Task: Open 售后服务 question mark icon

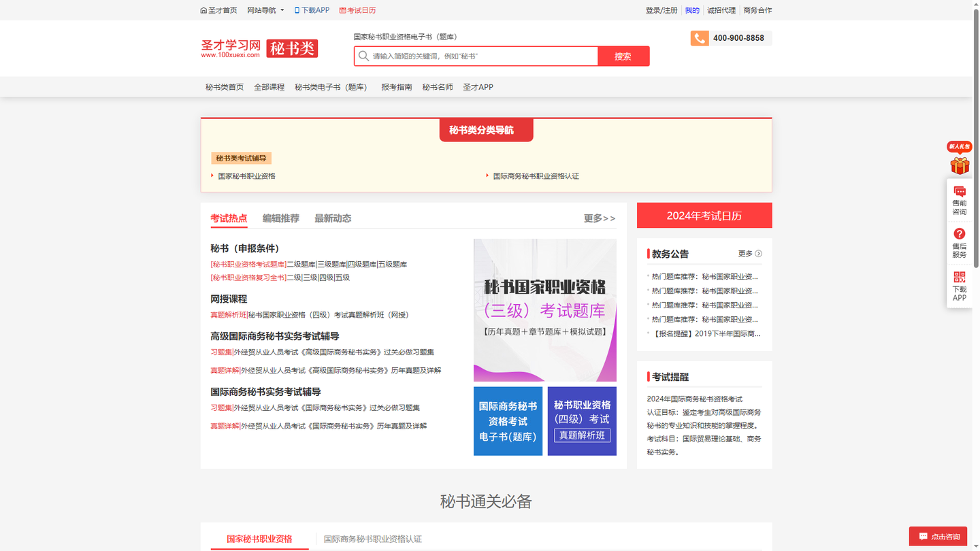Action: [x=960, y=234]
